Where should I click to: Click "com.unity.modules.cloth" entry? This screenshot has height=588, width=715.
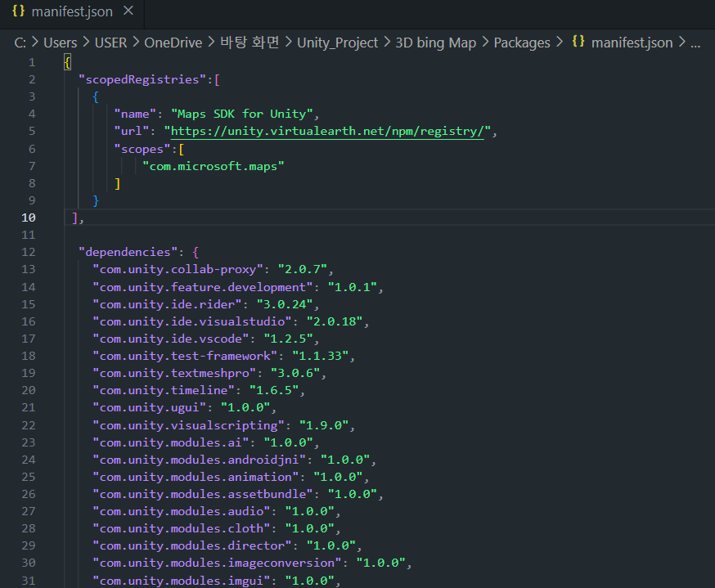182,529
